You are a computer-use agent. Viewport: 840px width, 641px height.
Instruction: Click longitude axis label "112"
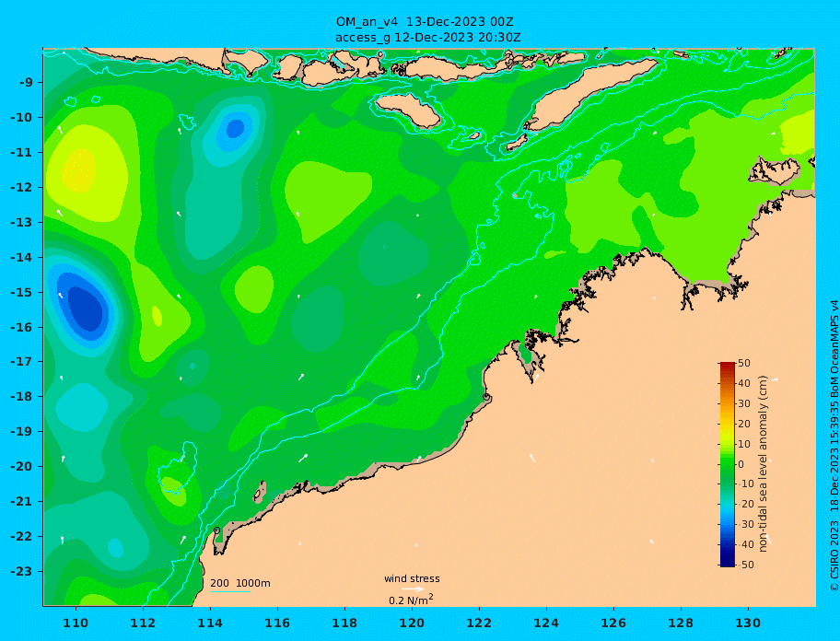[x=143, y=623]
